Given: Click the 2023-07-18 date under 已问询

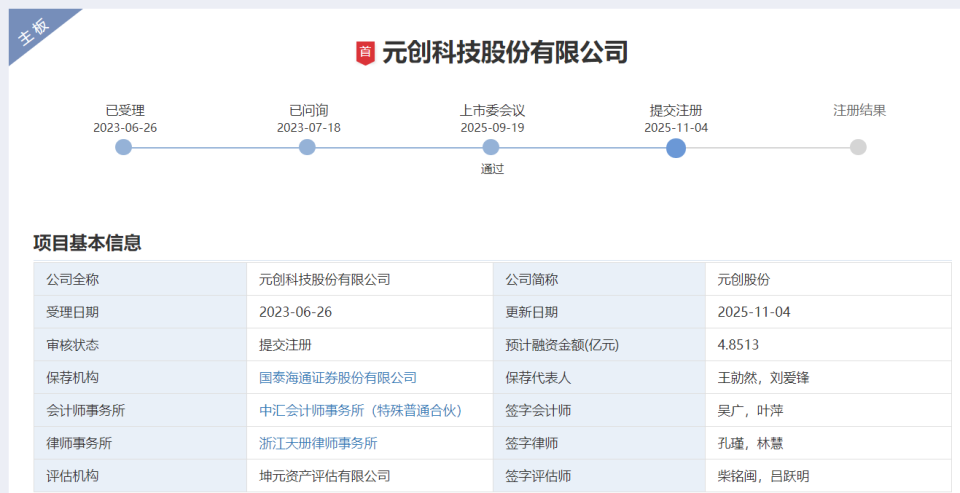Looking at the screenshot, I should pos(309,128).
